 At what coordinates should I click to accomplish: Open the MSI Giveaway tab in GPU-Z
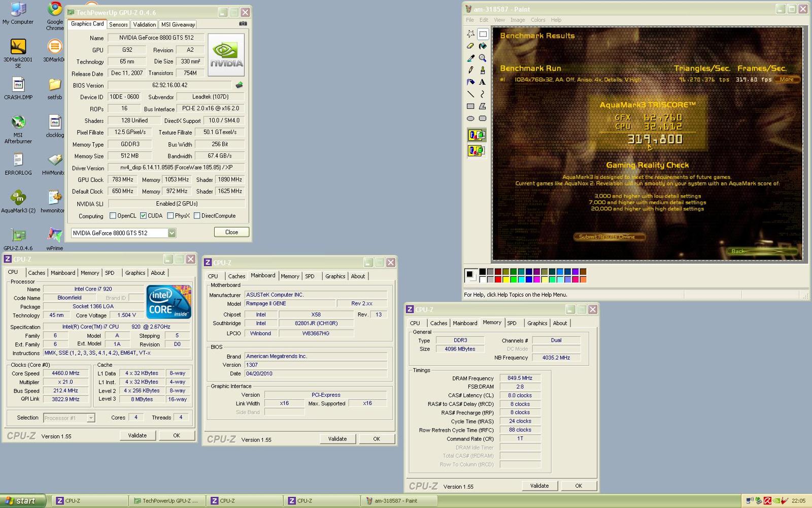(178, 24)
